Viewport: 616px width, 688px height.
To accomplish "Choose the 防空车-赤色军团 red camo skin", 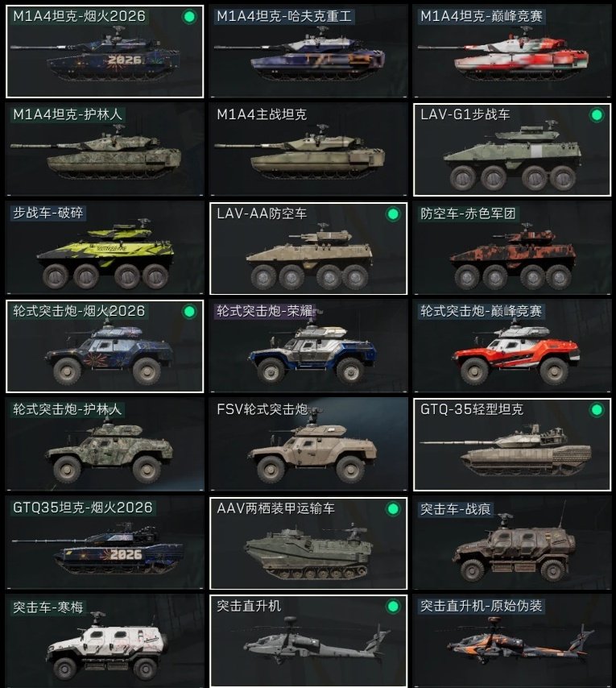I will click(512, 248).
